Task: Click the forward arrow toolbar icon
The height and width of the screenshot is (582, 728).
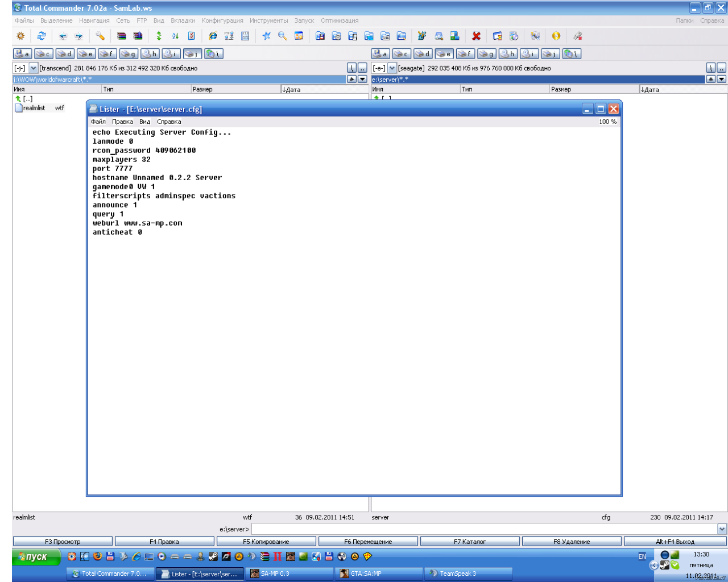Action: coord(78,36)
